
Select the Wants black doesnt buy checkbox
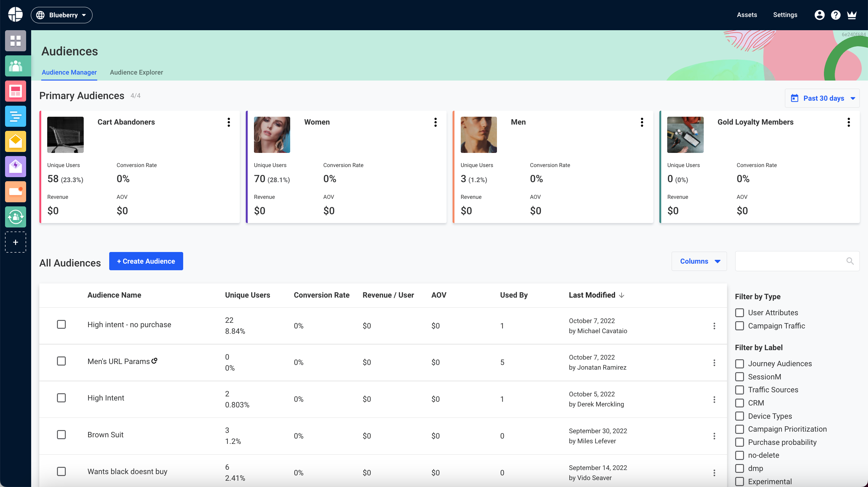(x=61, y=471)
